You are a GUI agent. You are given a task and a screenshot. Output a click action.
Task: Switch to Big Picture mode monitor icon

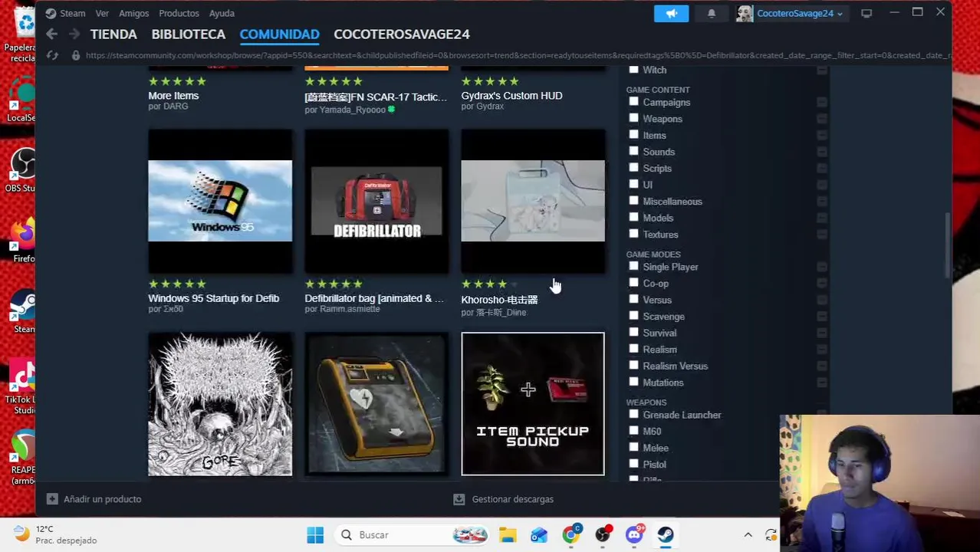[x=867, y=13]
